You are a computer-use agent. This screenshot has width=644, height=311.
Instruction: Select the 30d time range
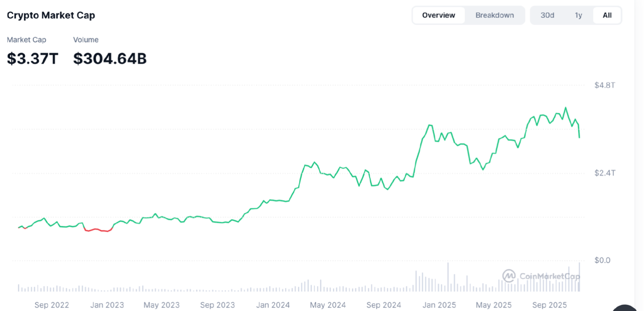[x=547, y=15]
